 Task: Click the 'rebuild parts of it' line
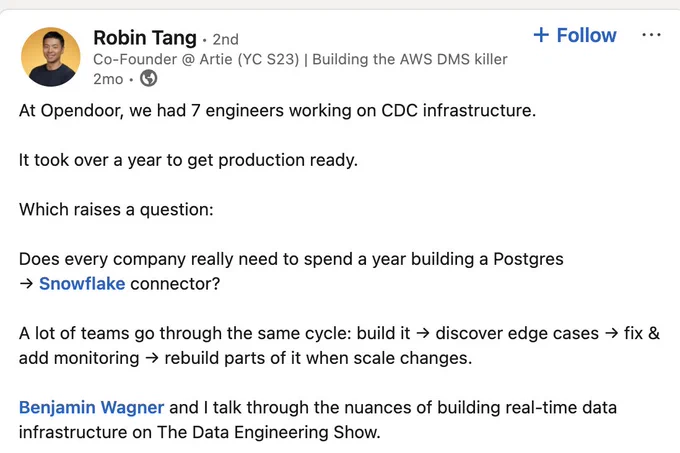318,358
